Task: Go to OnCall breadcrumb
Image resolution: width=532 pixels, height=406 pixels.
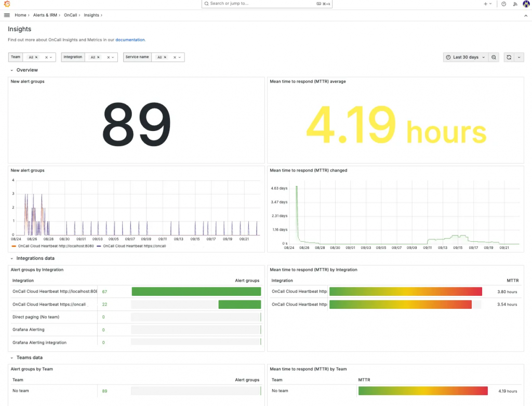Action: coord(71,15)
